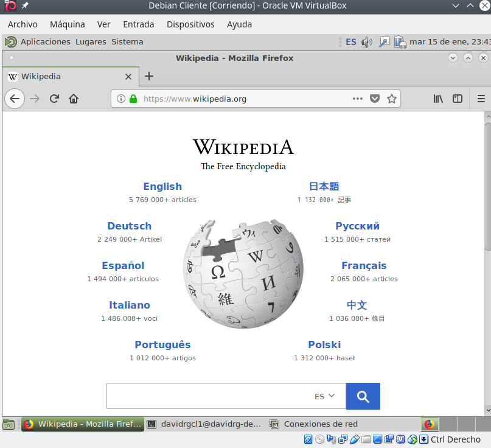This screenshot has height=448, width=491.
Task: Open the Firefox hamburger menu
Action: [481, 99]
